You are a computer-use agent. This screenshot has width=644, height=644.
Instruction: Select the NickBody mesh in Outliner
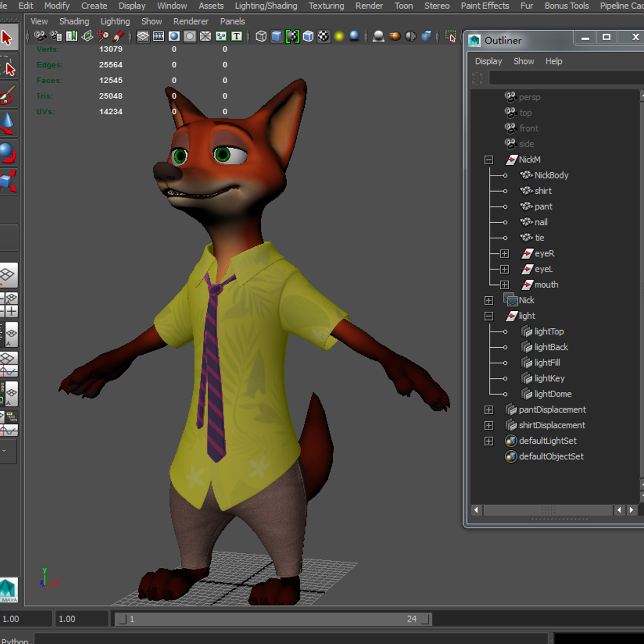551,175
